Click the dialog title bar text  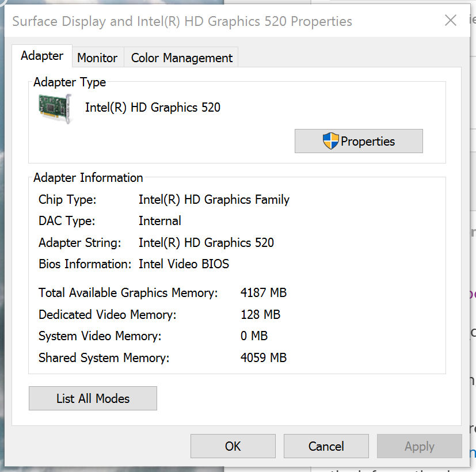pyautogui.click(x=182, y=22)
